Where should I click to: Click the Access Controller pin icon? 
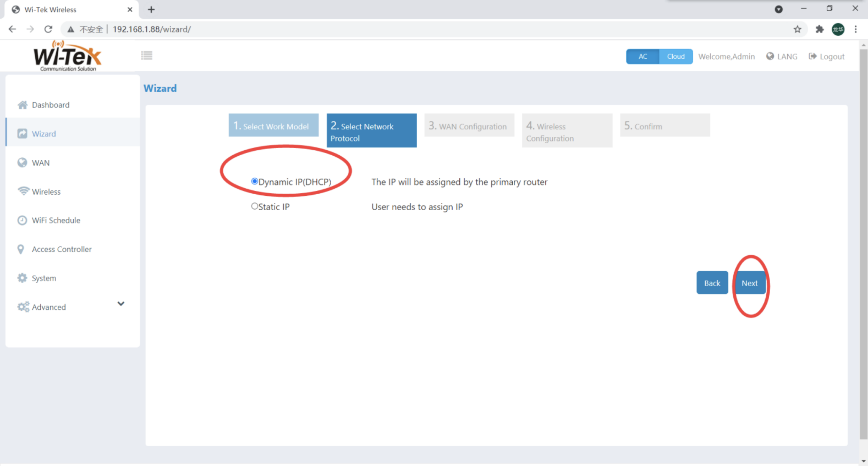(x=21, y=249)
